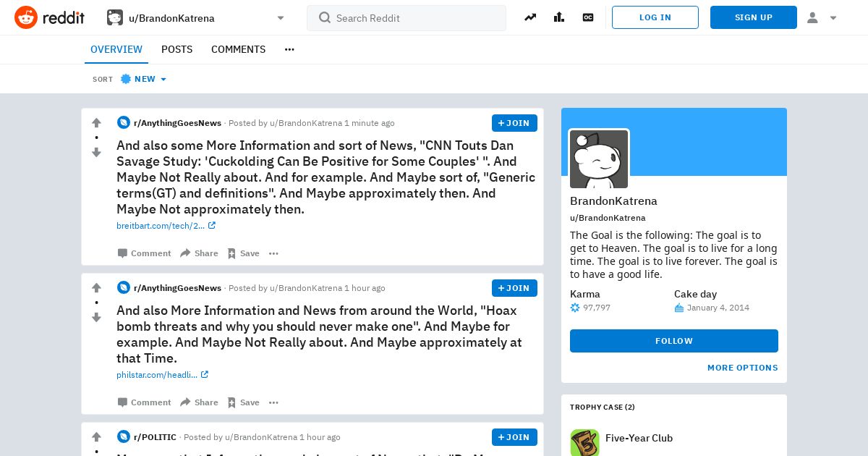This screenshot has width=868, height=456.
Task: Click the r/POLITIC subreddit name
Action: (x=155, y=437)
